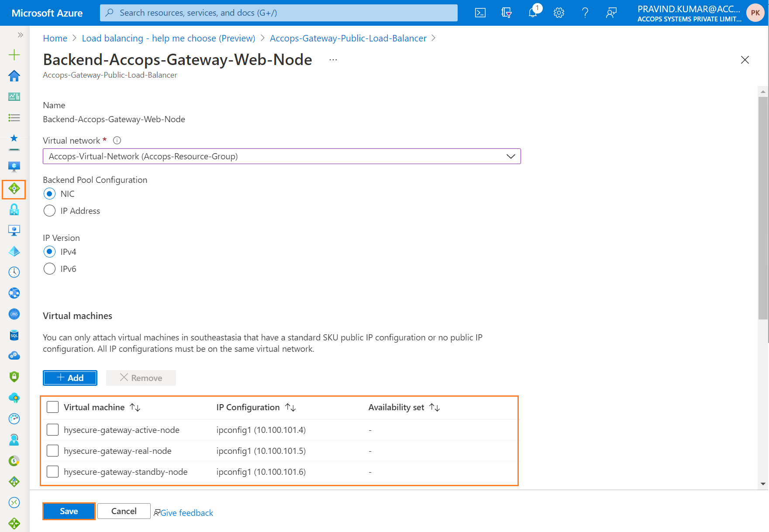
Task: Open the lock icon in sidebar
Action: pyautogui.click(x=14, y=210)
